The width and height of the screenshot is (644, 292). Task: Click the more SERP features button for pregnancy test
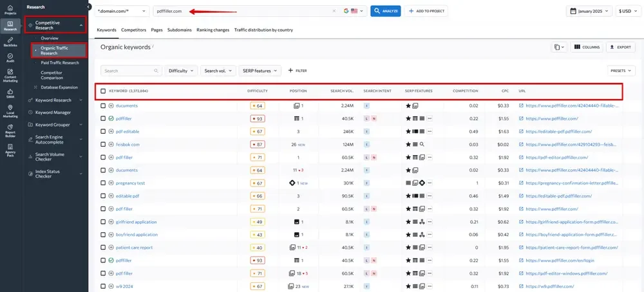pos(430,183)
